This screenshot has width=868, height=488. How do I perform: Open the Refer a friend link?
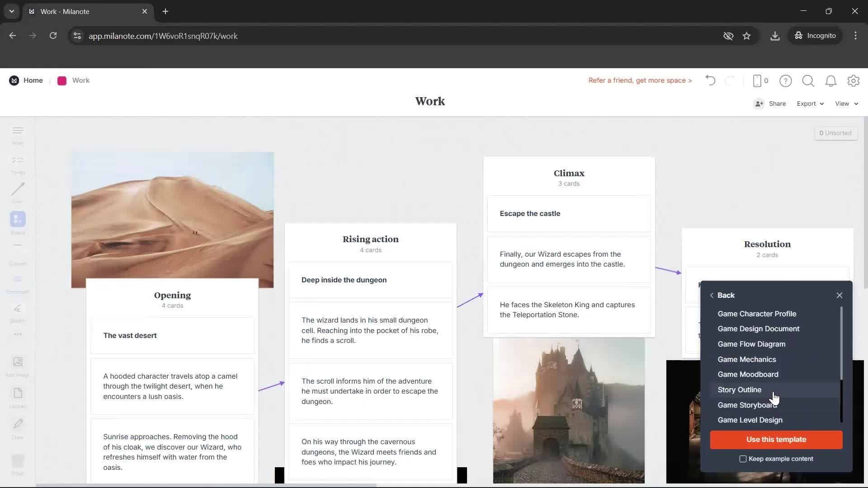tap(640, 80)
